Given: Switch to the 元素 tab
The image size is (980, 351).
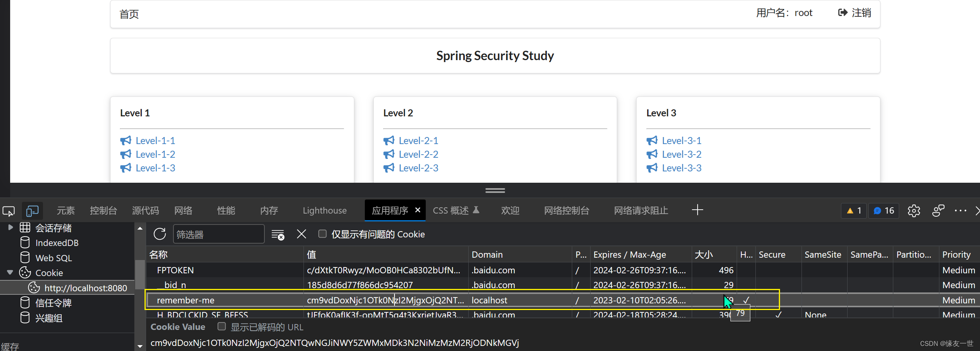Looking at the screenshot, I should 66,211.
